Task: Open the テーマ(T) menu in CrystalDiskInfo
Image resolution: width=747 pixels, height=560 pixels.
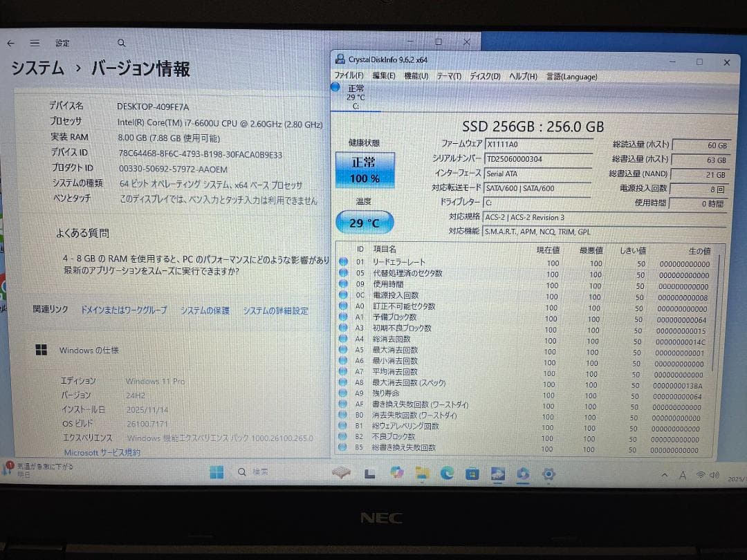Action: point(451,77)
